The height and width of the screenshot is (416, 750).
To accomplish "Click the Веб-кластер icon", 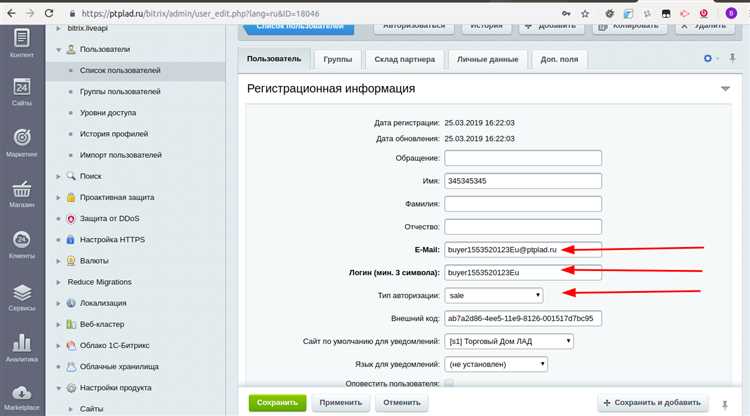I will point(71,324).
